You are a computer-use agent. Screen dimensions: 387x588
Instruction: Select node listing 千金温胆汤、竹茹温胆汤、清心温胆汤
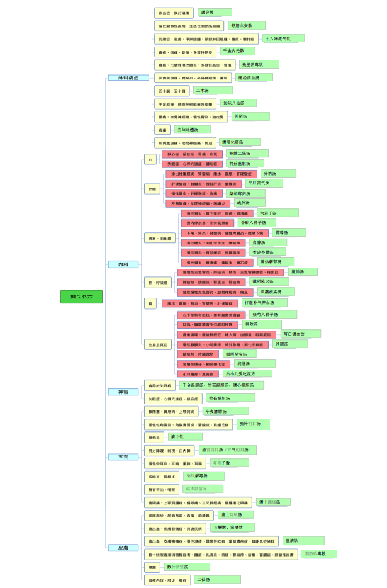tap(222, 385)
